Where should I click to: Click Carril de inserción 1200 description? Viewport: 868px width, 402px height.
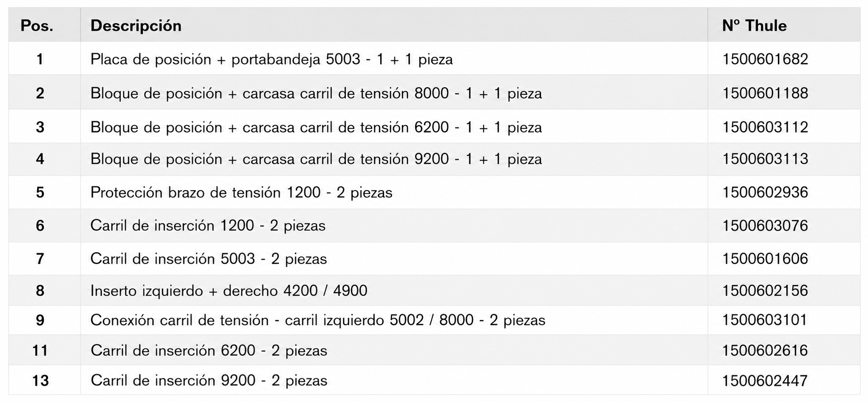pos(208,225)
